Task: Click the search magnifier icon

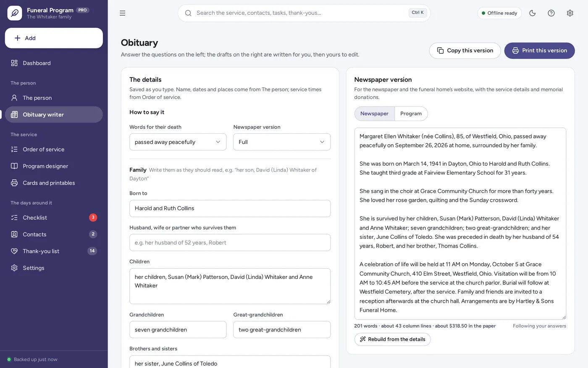Action: (x=188, y=13)
